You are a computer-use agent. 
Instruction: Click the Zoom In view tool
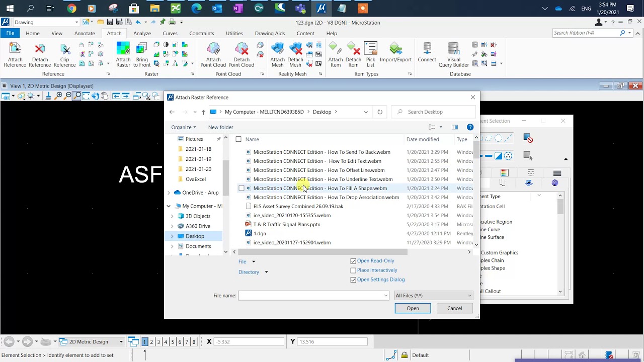click(x=59, y=96)
